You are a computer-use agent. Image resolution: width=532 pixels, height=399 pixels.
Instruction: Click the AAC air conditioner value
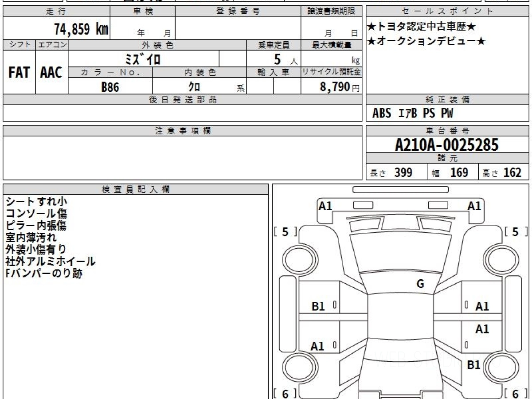pyautogui.click(x=51, y=72)
